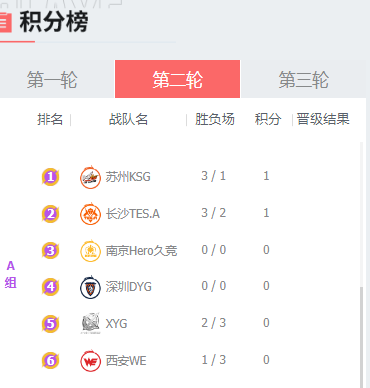
Task: Click the 0 / 0 record of 深圳DYG
Action: (x=214, y=286)
